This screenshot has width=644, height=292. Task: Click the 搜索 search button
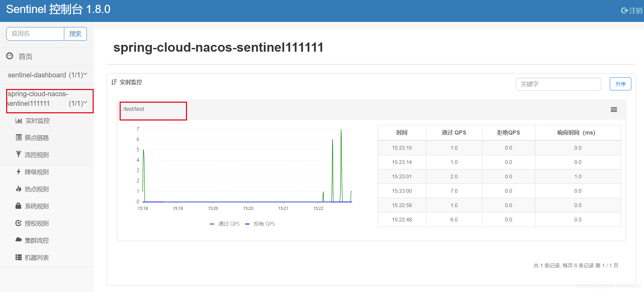click(75, 34)
